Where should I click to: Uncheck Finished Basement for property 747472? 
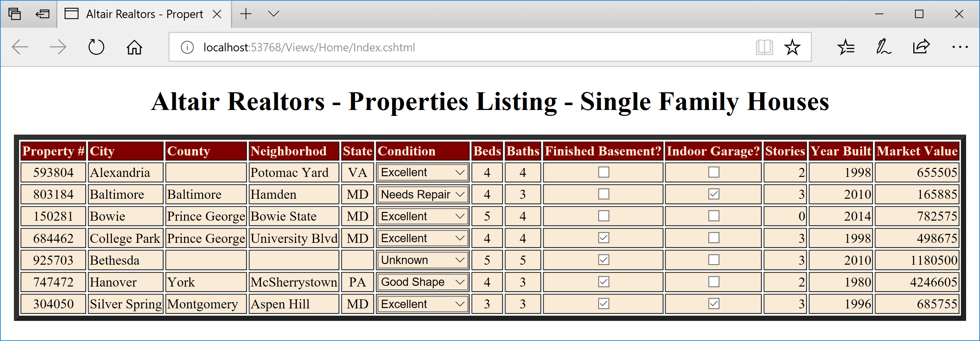tap(603, 282)
